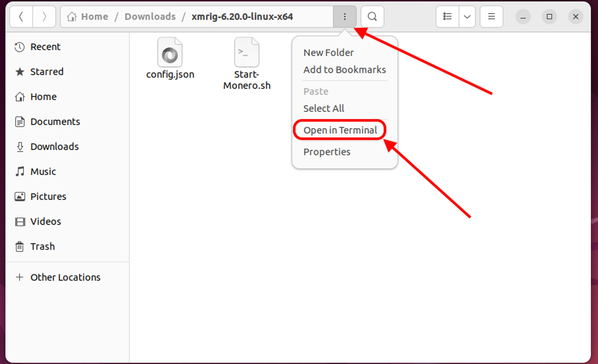Select the Start-Monero.sh script file
This screenshot has width=598, height=364.
pos(247,53)
